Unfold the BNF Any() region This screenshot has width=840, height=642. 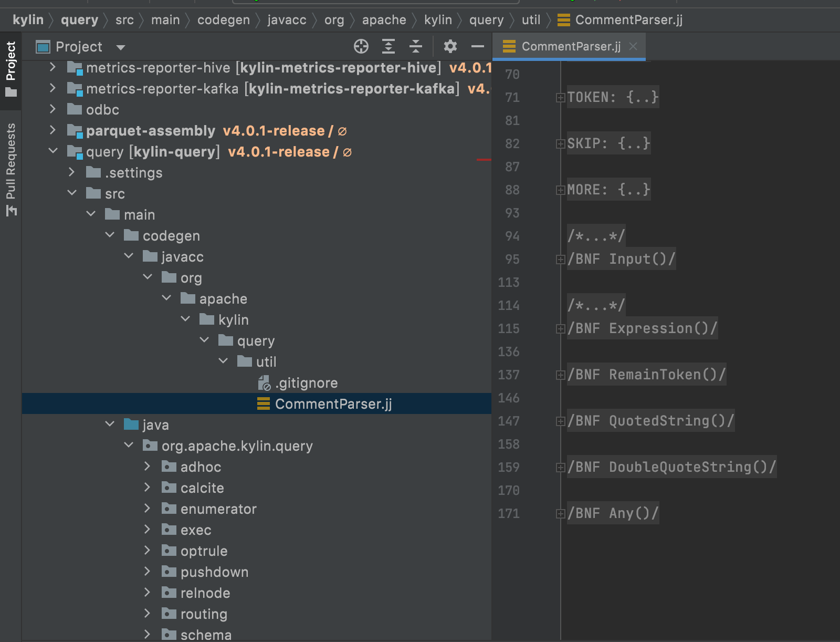click(x=560, y=514)
